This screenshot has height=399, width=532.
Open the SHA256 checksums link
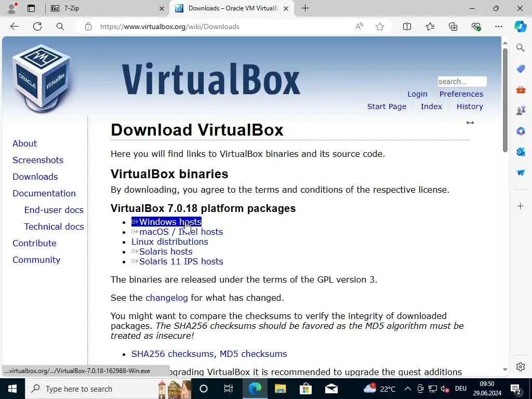coord(172,354)
